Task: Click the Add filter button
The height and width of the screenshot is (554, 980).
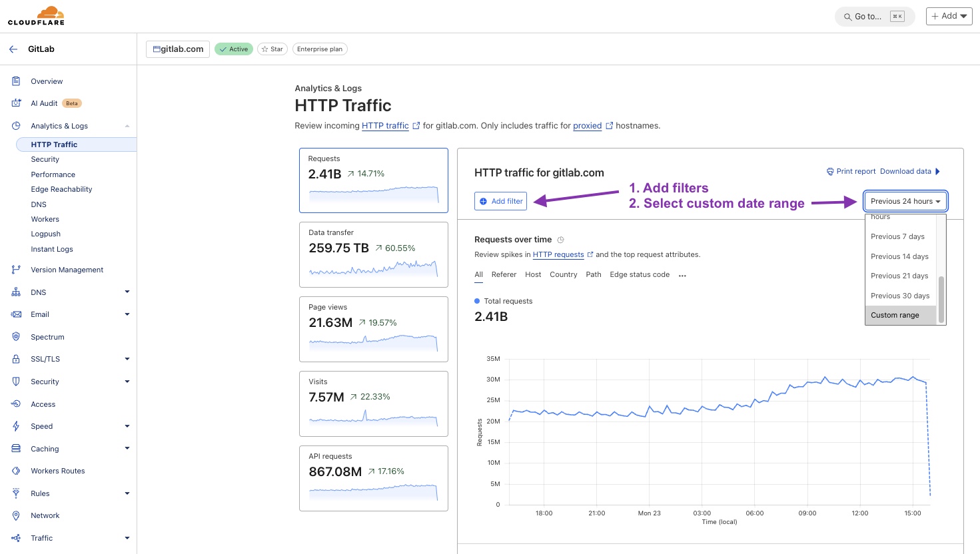Action: (x=500, y=201)
